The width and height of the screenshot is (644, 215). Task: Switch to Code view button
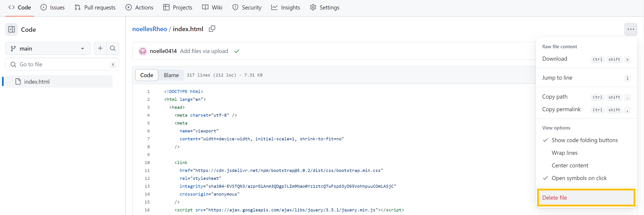point(146,75)
